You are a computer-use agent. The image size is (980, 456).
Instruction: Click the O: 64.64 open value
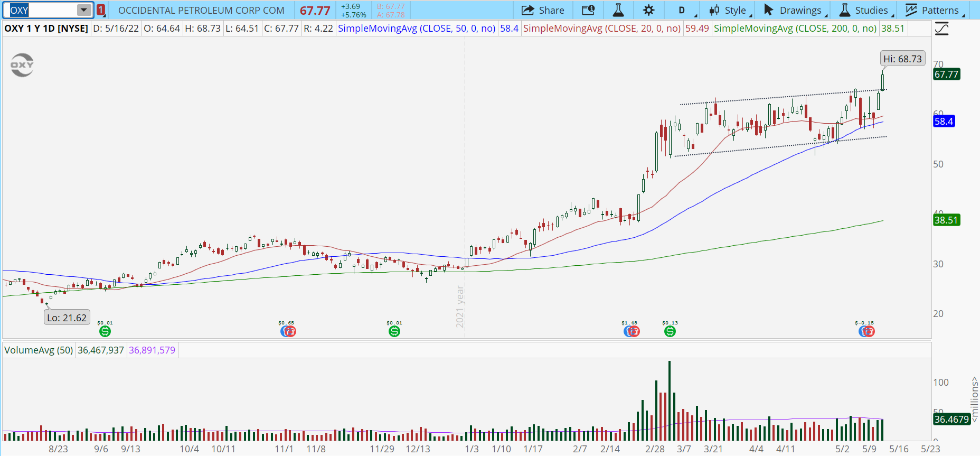click(x=162, y=29)
